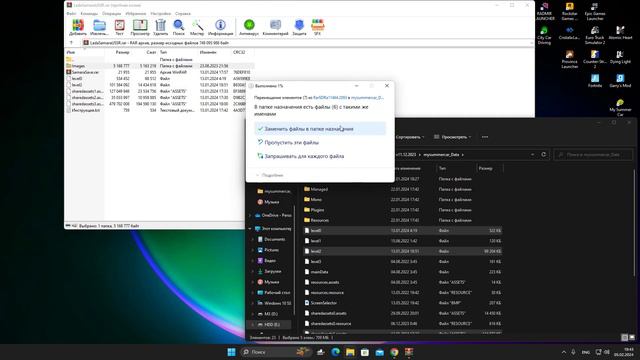The image size is (640, 360).
Task: Open the Atomic Heart desktop shortcut
Action: [x=620, y=33]
